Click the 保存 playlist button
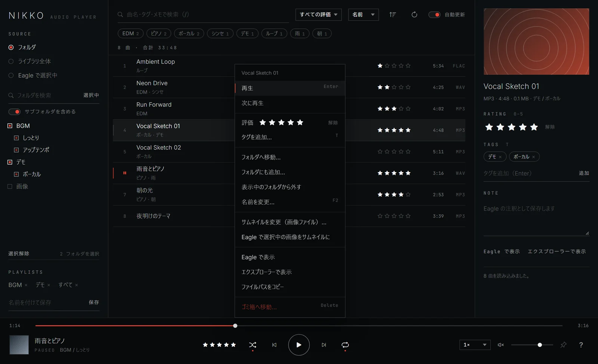598x364 pixels. 94,302
